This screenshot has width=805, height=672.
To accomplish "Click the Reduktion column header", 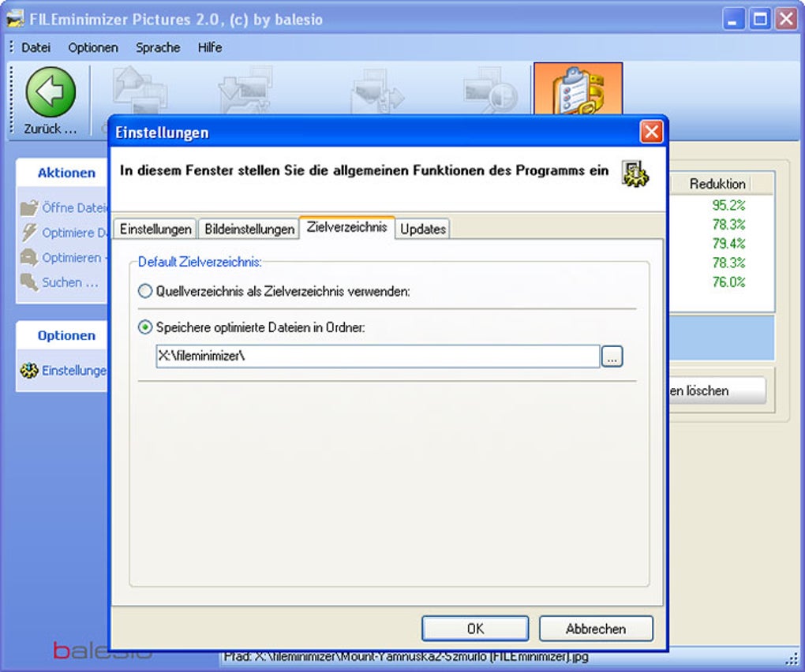I will point(717,184).
